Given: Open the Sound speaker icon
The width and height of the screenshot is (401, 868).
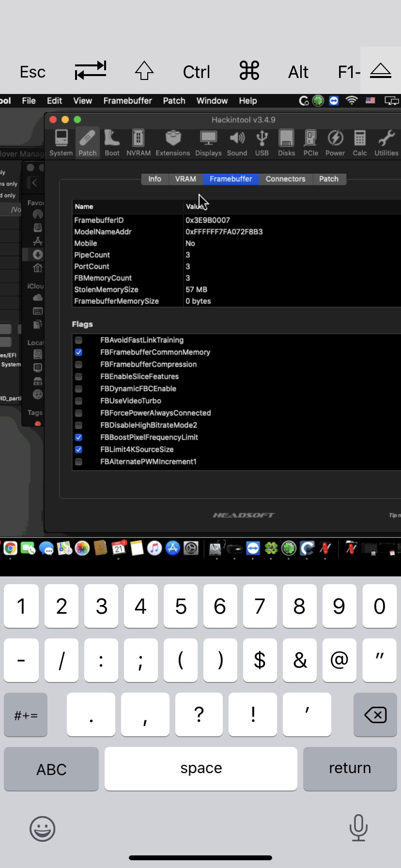Looking at the screenshot, I should (237, 143).
